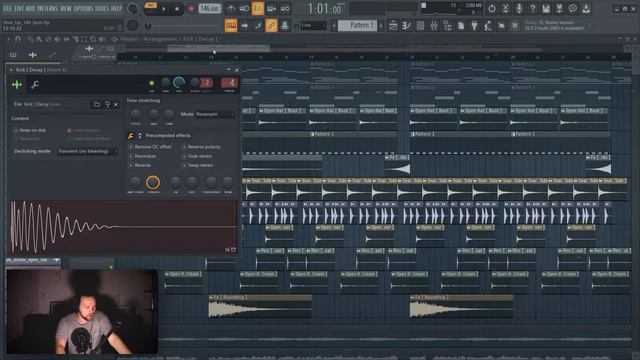Open the EDIT menu
640x360 pixels.
[x=19, y=8]
